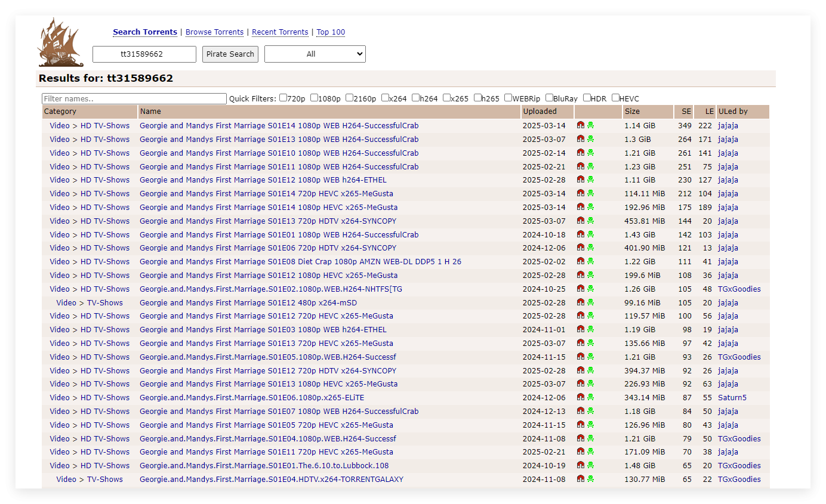The width and height of the screenshot is (826, 504).
Task: Click magnet icon for S01E08 Diet Crap row
Action: tap(581, 261)
